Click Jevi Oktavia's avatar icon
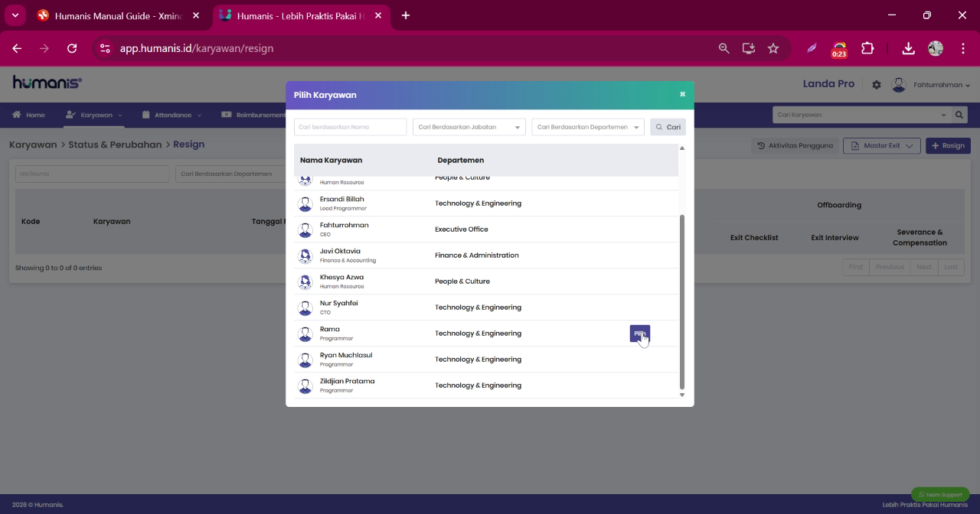 (305, 256)
